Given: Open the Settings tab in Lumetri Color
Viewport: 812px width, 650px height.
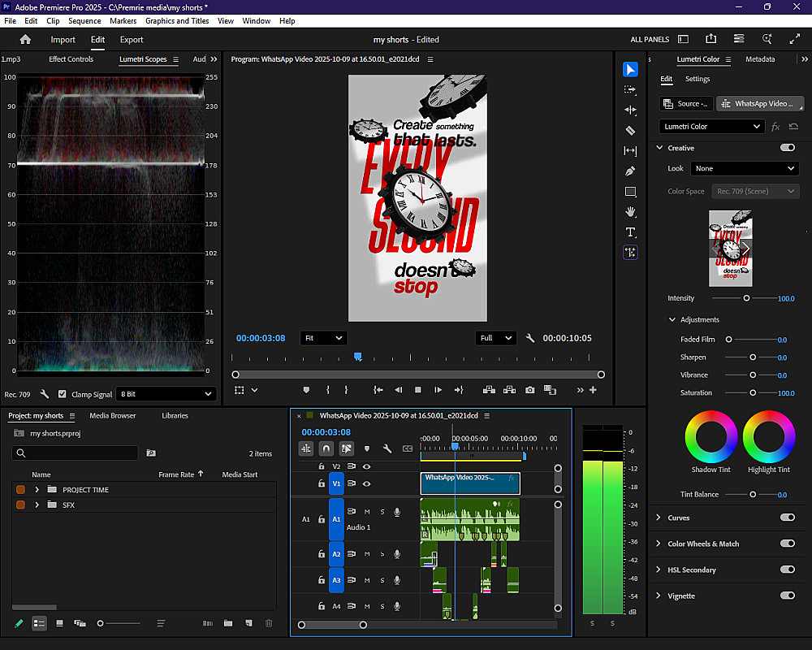Looking at the screenshot, I should click(698, 79).
